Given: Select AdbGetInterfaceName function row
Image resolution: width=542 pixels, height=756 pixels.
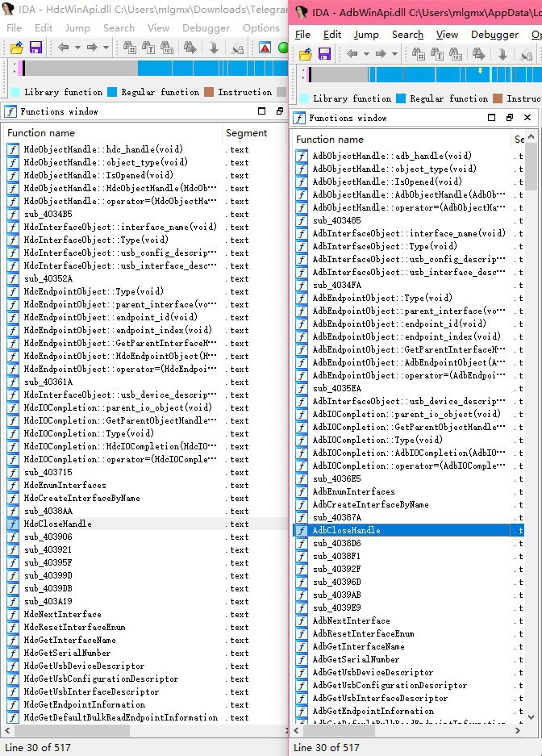Looking at the screenshot, I should (x=409, y=646).
